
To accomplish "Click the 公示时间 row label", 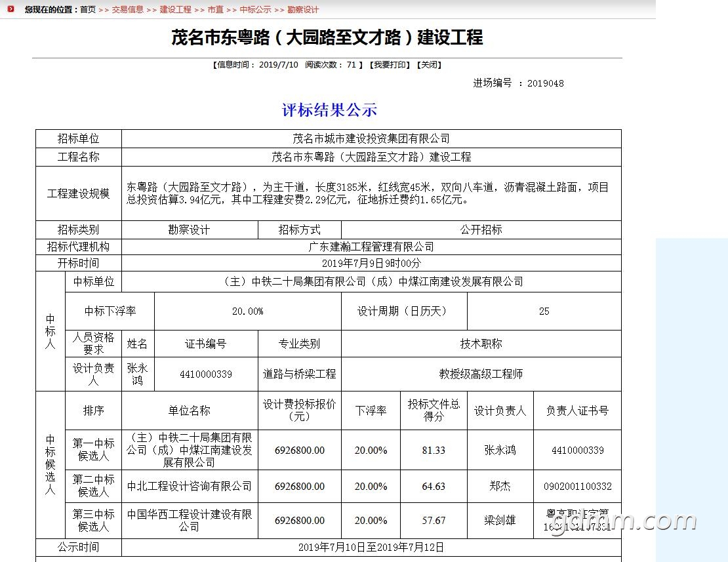I will pyautogui.click(x=79, y=548).
